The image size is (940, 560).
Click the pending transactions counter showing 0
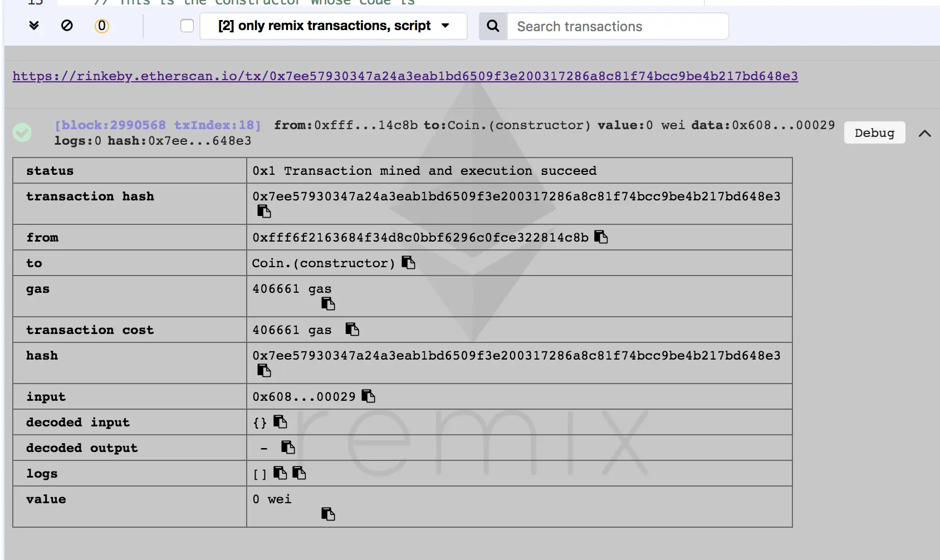click(101, 26)
